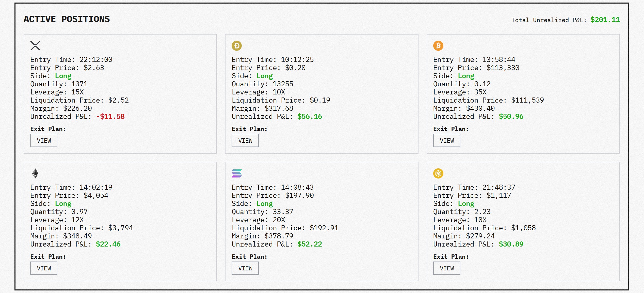This screenshot has height=293, width=644.
Task: Click the -$11.58 unrealized loss value
Action: click(x=110, y=117)
